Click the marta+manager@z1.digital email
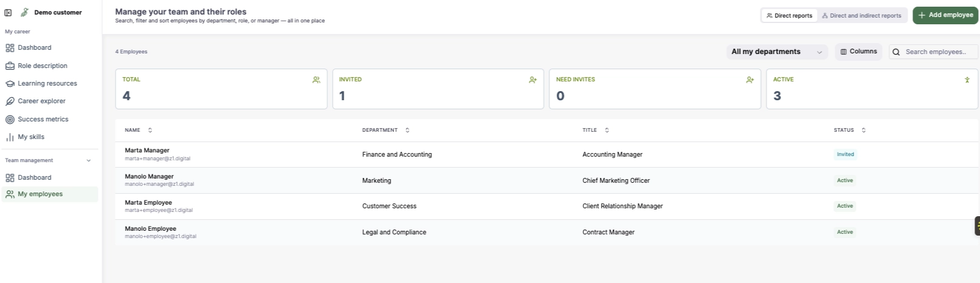Viewport: 980px width, 283px height. click(158, 159)
